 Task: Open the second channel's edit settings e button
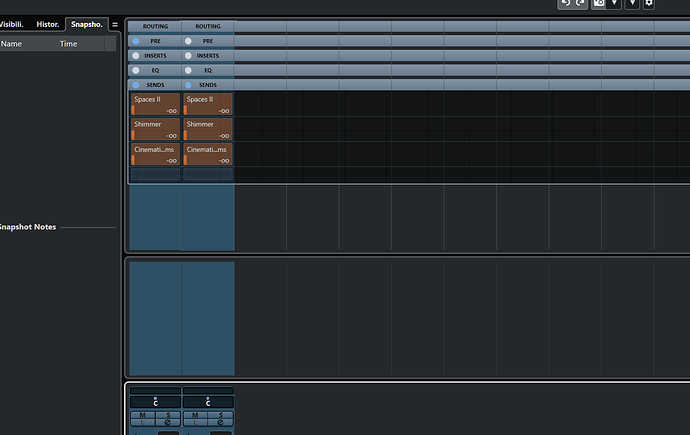pos(220,422)
